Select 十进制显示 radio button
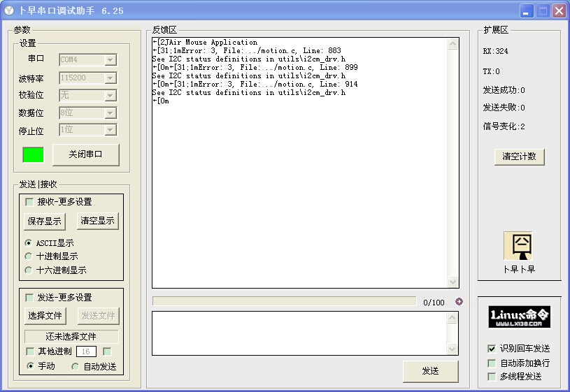 tap(29, 256)
